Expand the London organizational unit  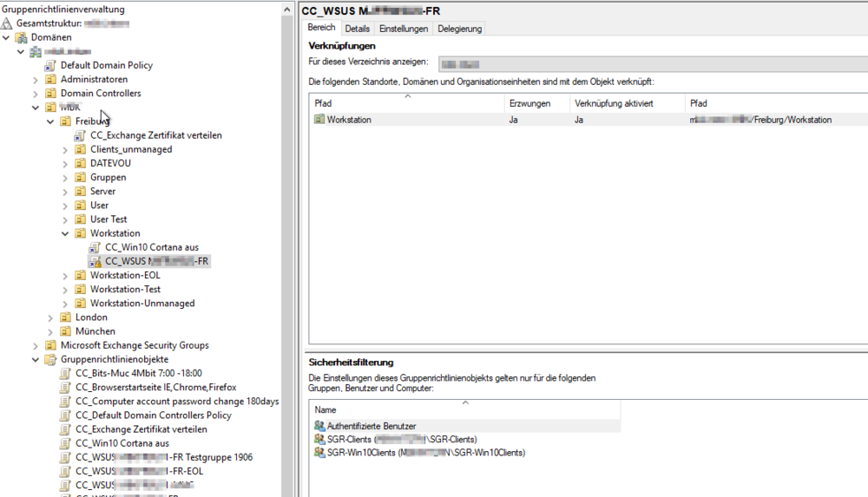(51, 317)
